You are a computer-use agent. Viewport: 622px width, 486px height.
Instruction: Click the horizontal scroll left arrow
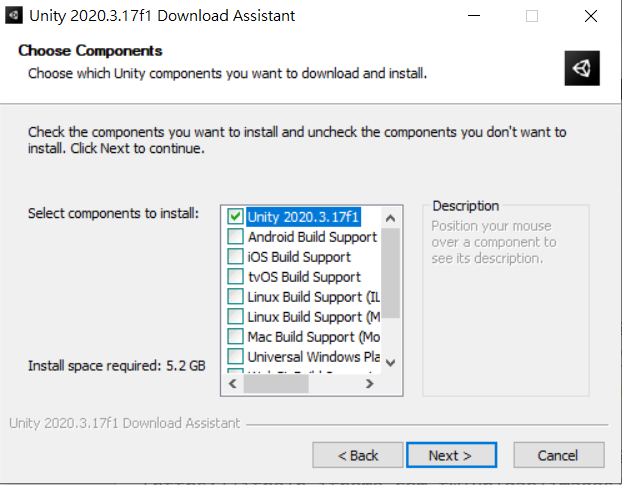[233, 384]
